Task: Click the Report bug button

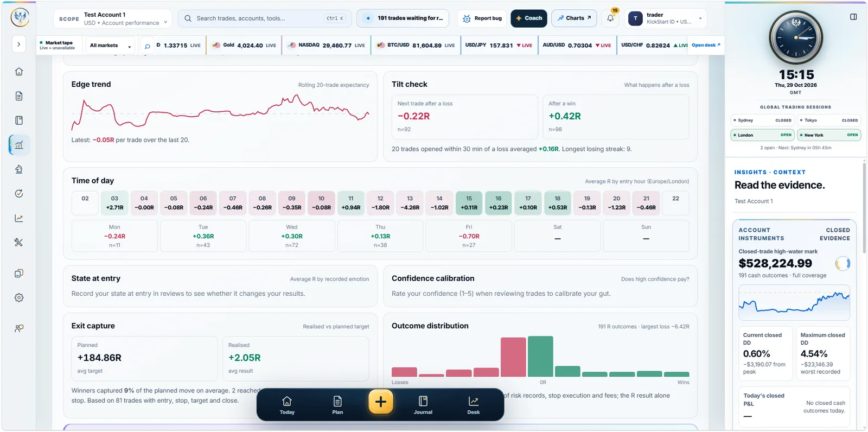Action: click(x=482, y=18)
